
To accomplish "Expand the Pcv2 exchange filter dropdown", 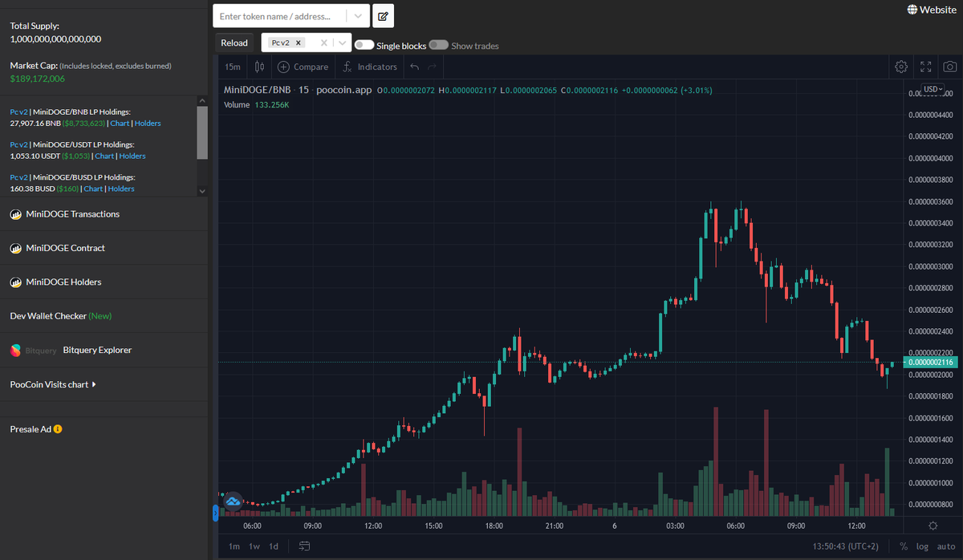I will pyautogui.click(x=342, y=42).
